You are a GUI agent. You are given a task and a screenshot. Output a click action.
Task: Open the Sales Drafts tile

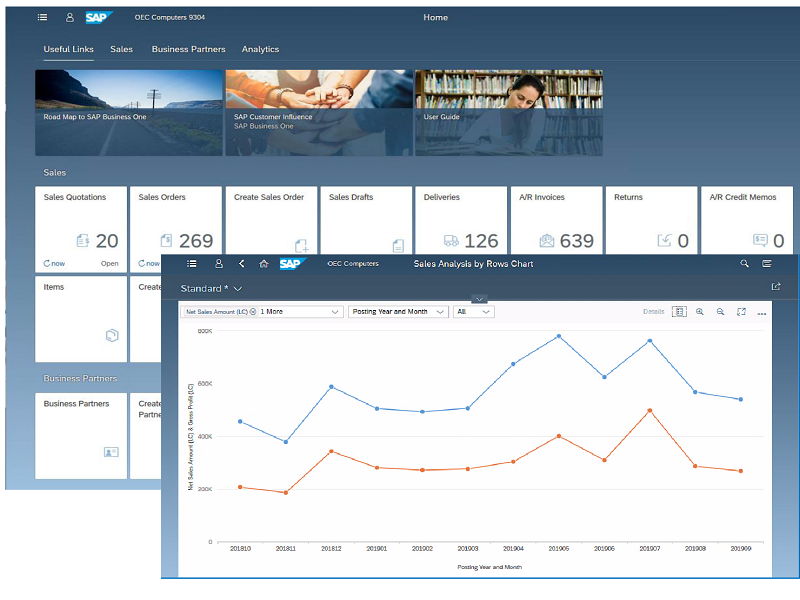coord(366,220)
